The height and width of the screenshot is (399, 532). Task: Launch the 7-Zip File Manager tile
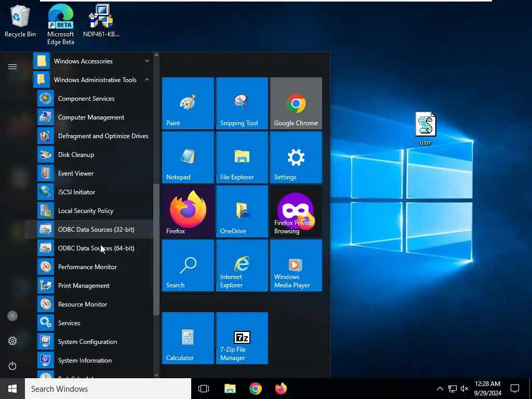coord(242,338)
